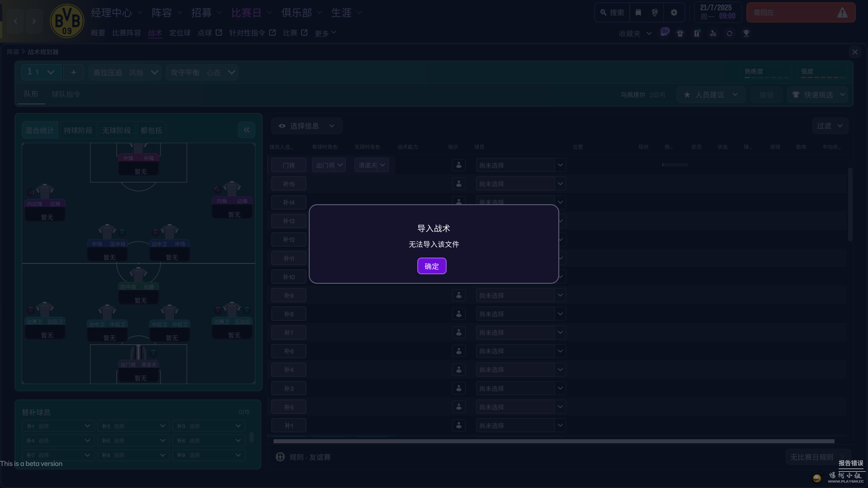Image resolution: width=868 pixels, height=488 pixels.
Task: Switch pitch view to 持球阶段
Action: coord(78,130)
